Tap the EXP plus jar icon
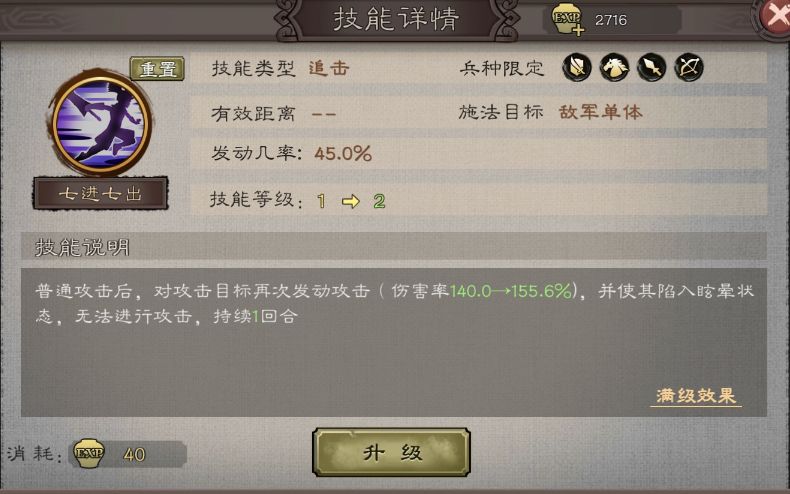 pyautogui.click(x=568, y=20)
